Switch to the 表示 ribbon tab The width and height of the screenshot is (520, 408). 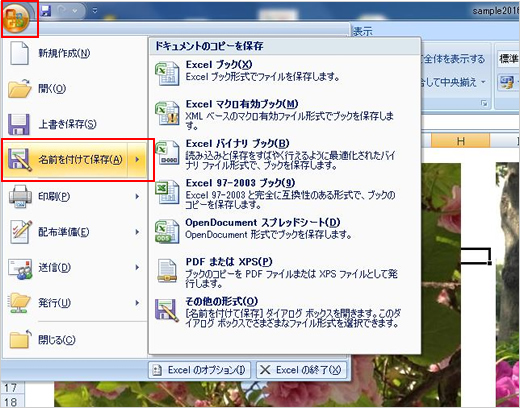363,31
